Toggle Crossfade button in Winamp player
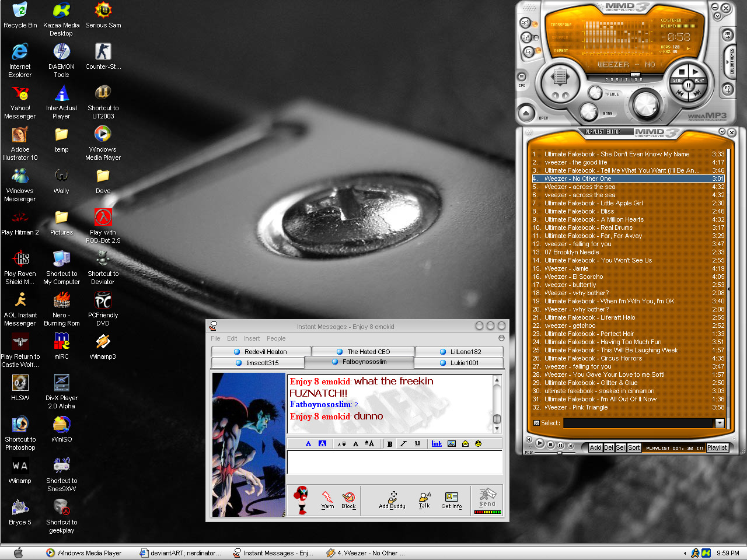 [525, 23]
